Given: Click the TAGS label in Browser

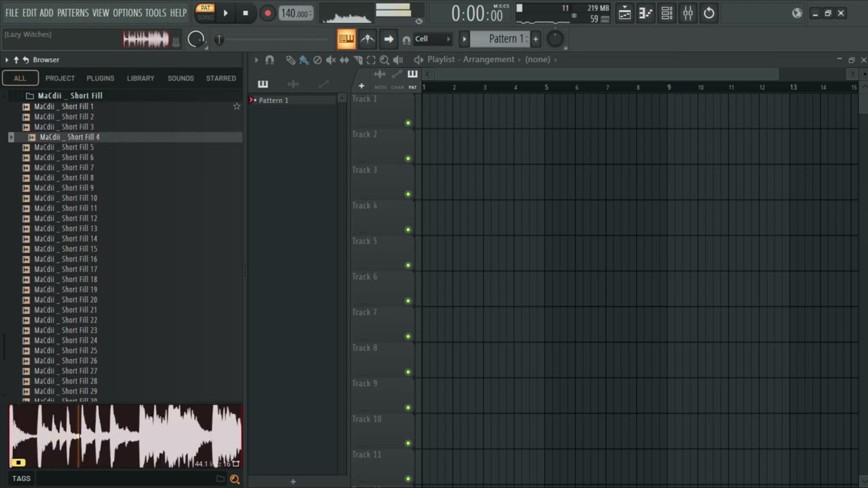Looking at the screenshot, I should pos(21,479).
